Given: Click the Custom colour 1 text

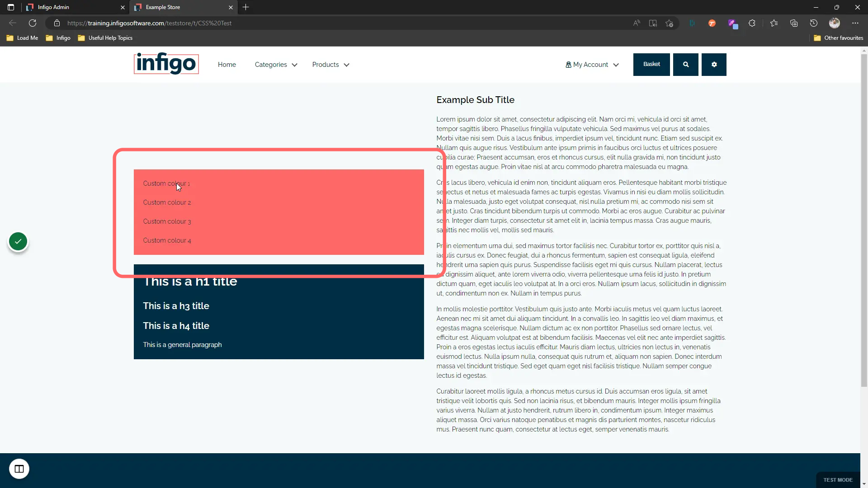Looking at the screenshot, I should (x=166, y=183).
